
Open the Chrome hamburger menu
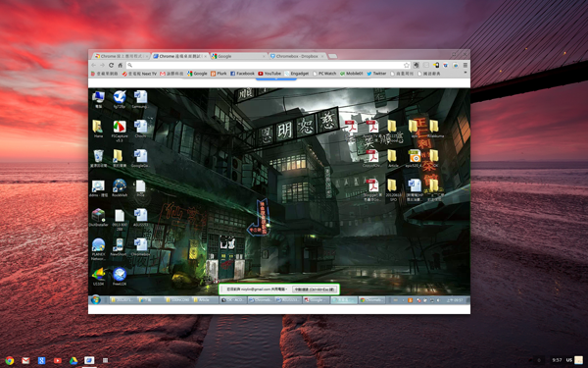tap(465, 65)
